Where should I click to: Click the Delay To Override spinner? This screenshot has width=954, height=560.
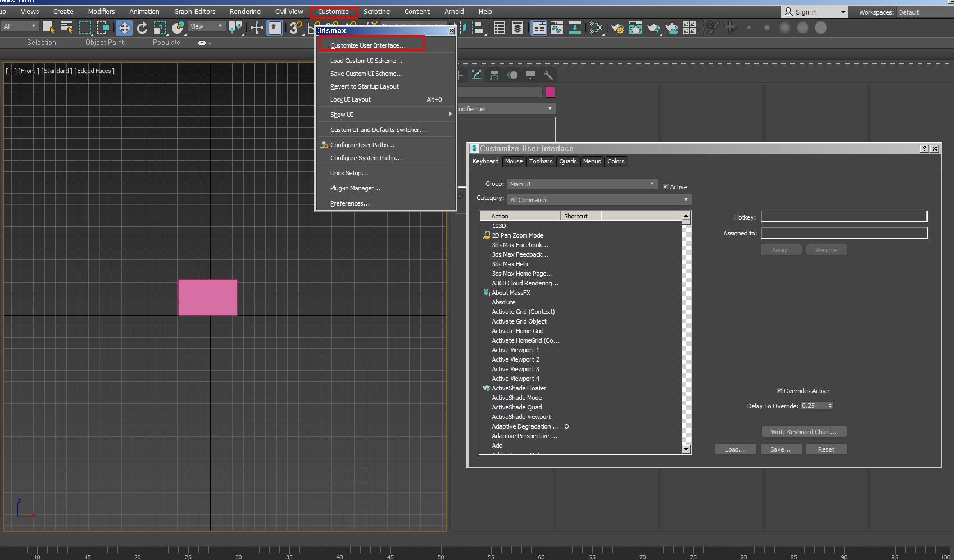(x=830, y=406)
